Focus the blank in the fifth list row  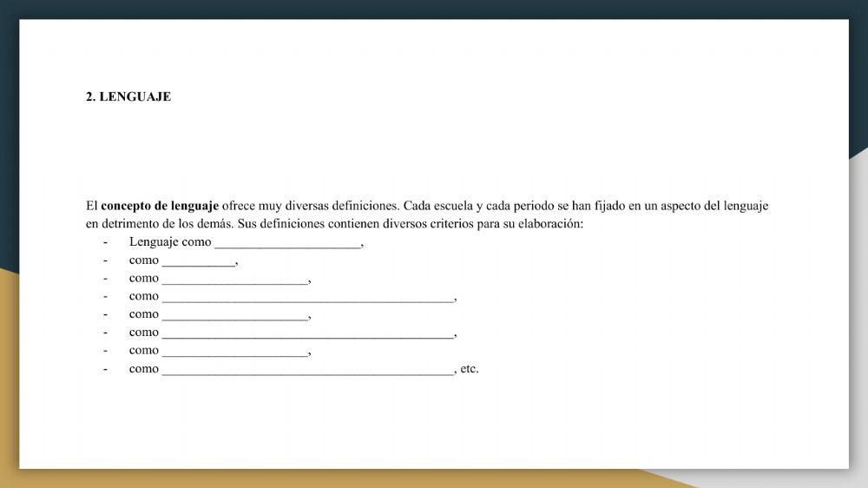pyautogui.click(x=234, y=315)
